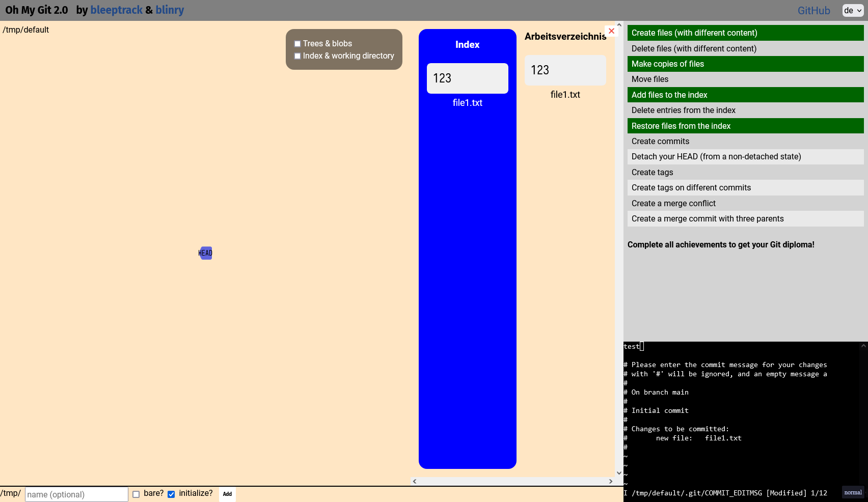Visit the bleeptrack author link
Screen dimensions: 868x502
(x=116, y=10)
